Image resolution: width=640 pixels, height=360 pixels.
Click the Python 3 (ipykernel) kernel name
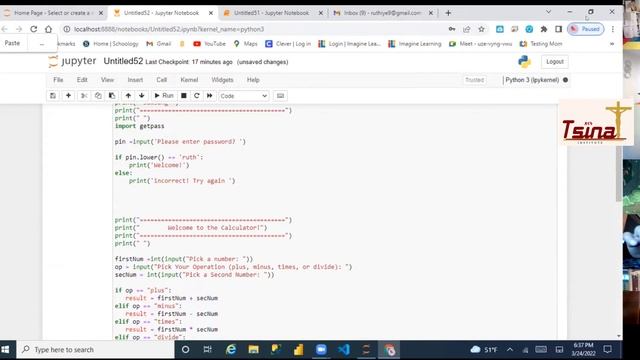532,80
